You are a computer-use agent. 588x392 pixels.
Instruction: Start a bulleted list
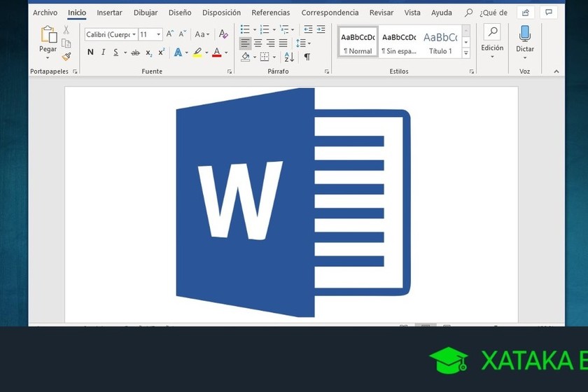tap(245, 29)
